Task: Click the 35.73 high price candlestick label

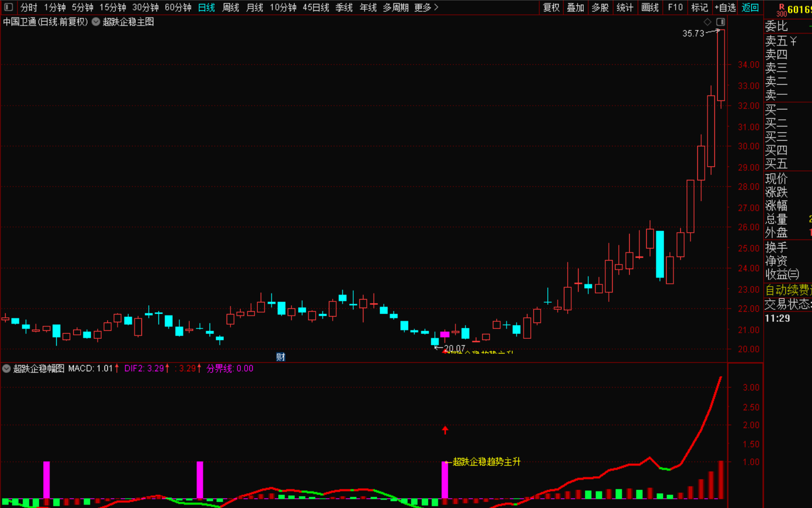Action: pos(693,33)
